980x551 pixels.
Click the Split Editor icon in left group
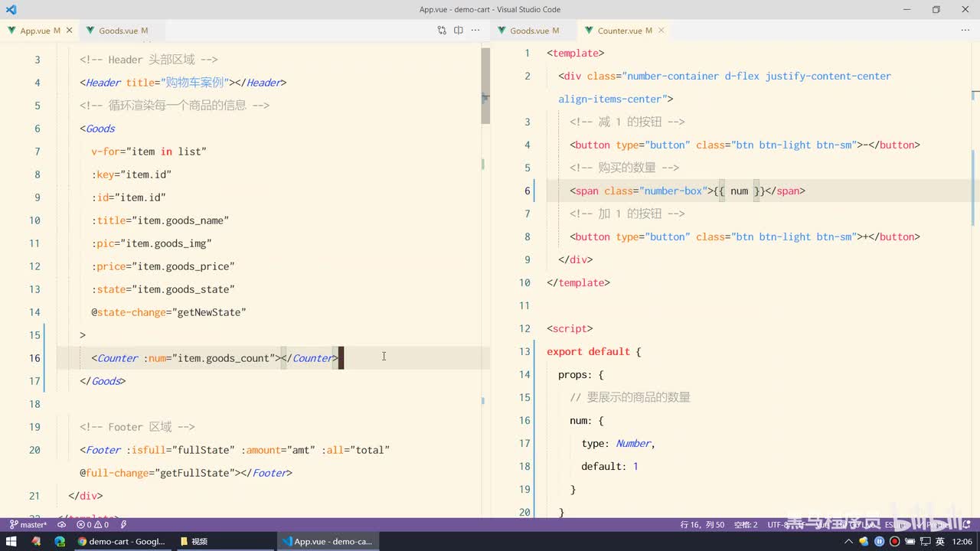pos(459,31)
